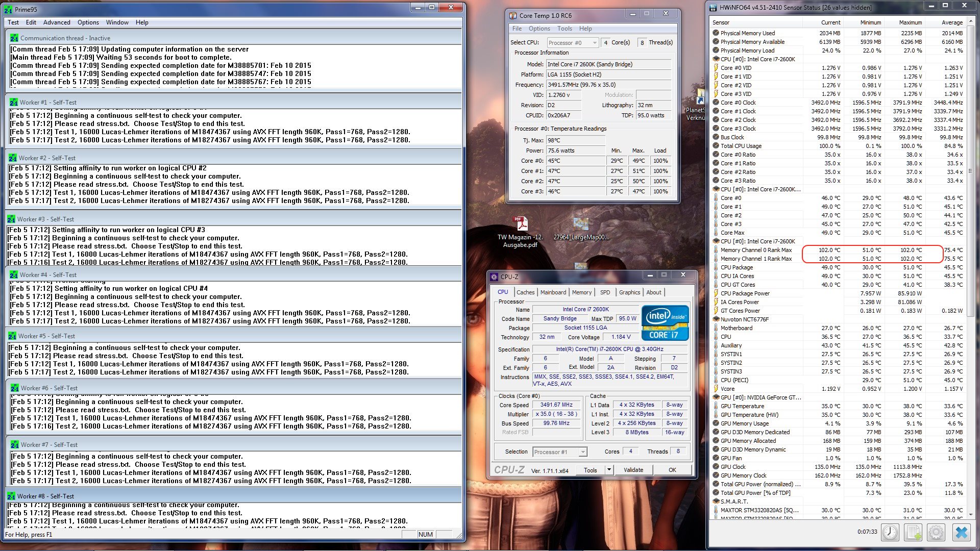Image resolution: width=980 pixels, height=551 pixels.
Task: Click HWiNFO blue X close sensors icon
Action: (961, 532)
